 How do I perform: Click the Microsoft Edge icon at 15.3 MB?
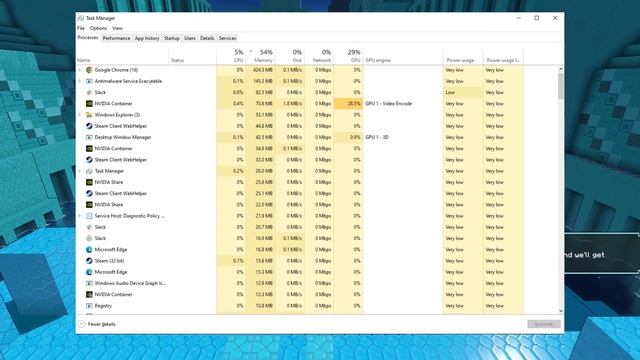(89, 272)
